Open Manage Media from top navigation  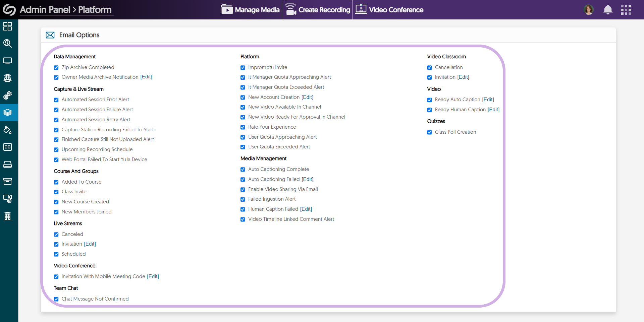pyautogui.click(x=250, y=10)
